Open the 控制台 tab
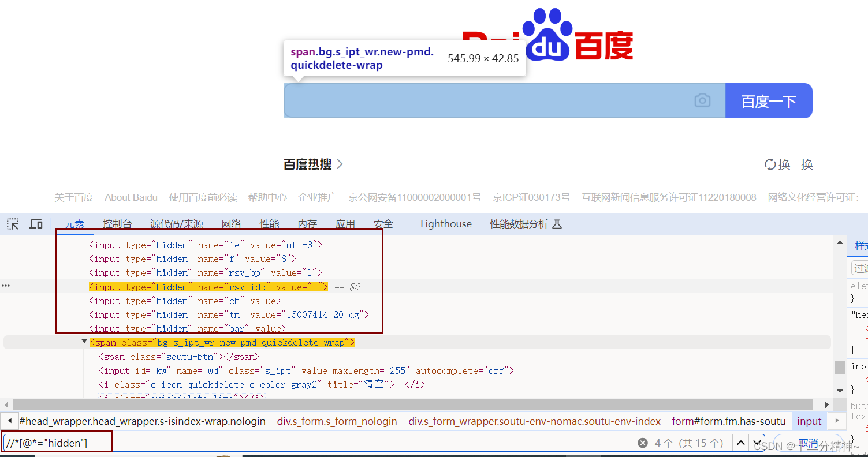This screenshot has width=868, height=457. 117,224
